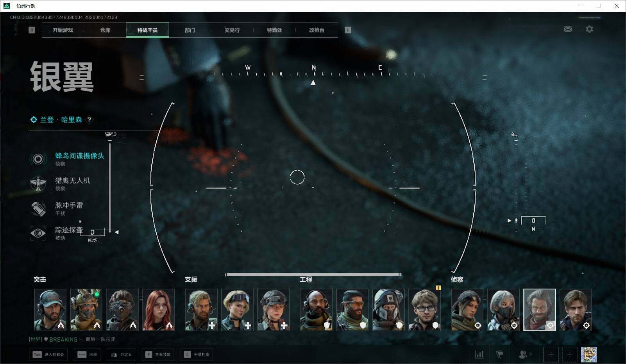Viewport: 626px width, 364px height.
Task: Choose the 工程 operator with orange sunglasses
Action: [x=352, y=310]
